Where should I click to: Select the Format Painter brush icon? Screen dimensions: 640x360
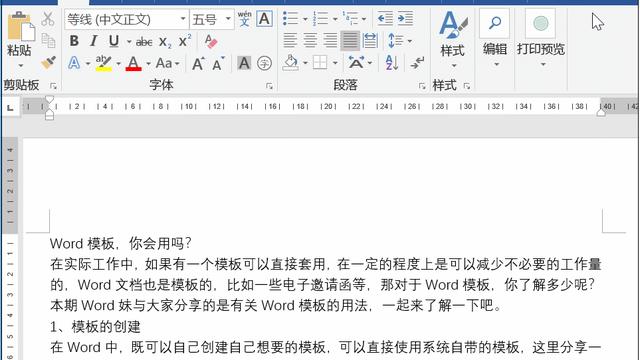click(49, 62)
